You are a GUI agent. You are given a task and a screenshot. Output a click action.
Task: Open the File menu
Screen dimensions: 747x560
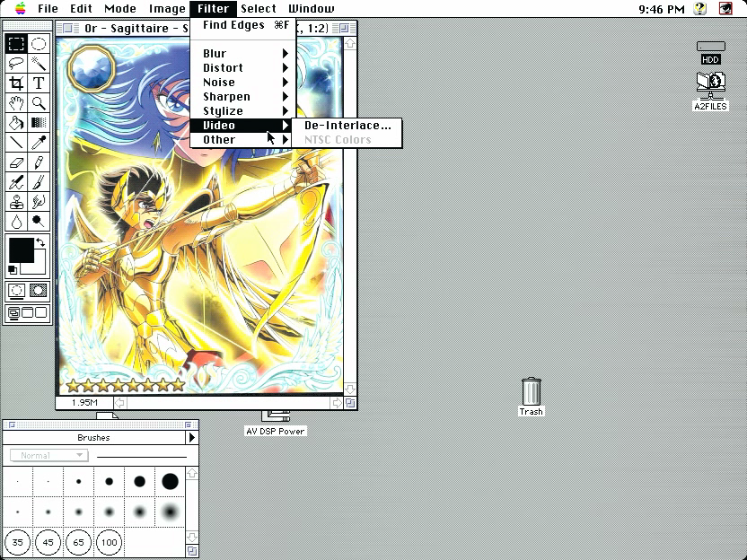(48, 9)
